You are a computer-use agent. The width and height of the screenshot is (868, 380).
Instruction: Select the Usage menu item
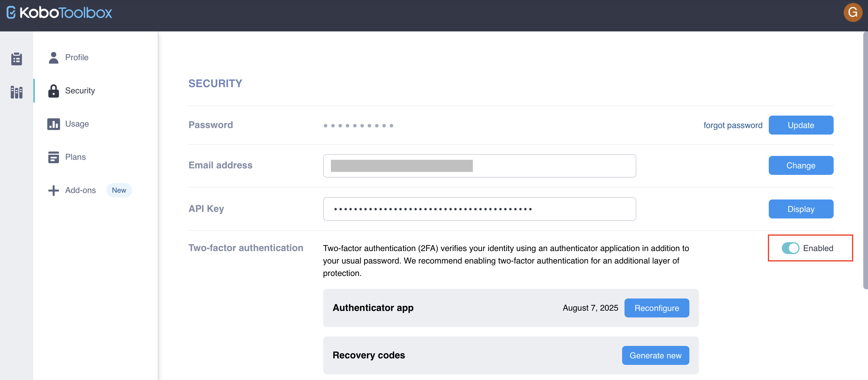click(77, 124)
